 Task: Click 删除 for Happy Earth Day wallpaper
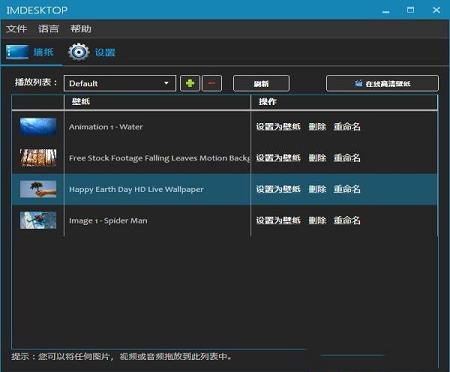317,189
